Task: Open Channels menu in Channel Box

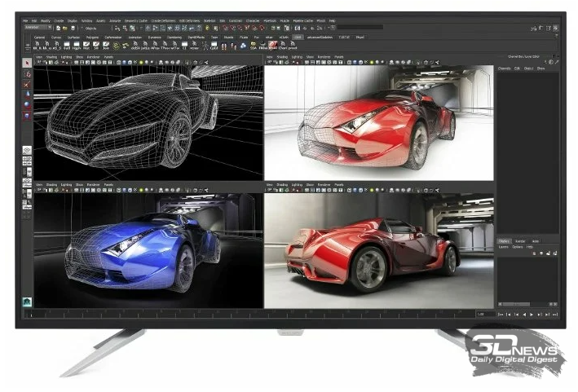Action: [505, 68]
